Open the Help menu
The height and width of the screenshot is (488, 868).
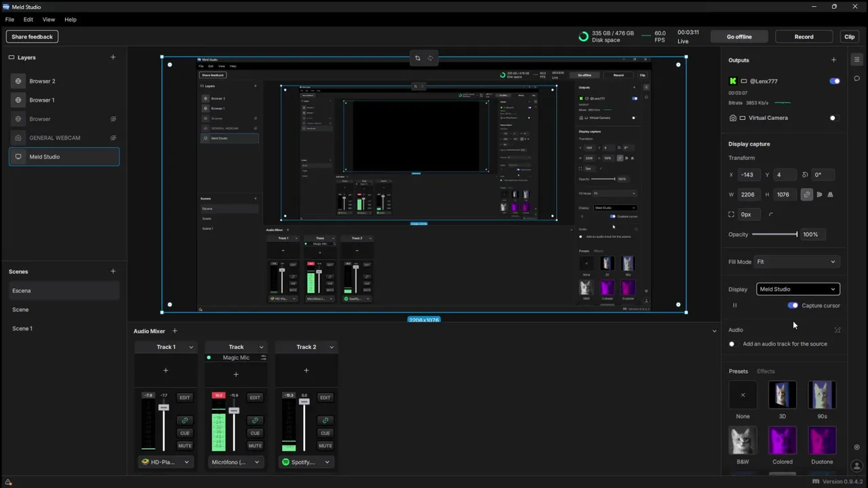coord(71,20)
